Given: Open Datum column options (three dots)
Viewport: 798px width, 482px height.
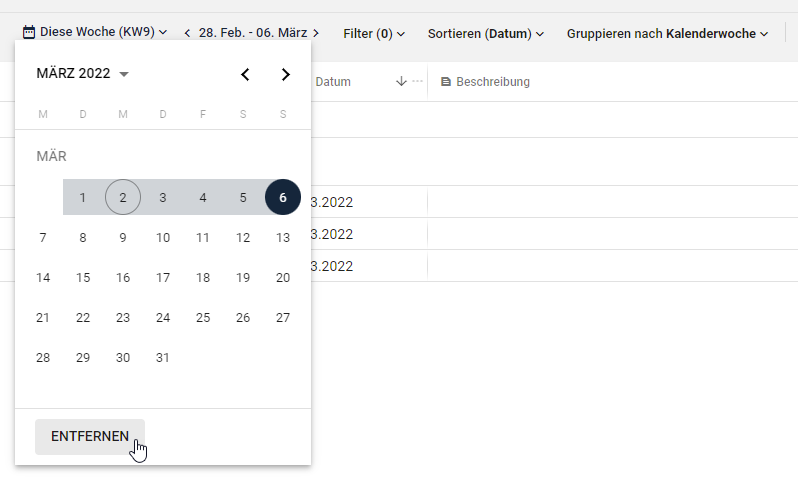Looking at the screenshot, I should (x=417, y=81).
